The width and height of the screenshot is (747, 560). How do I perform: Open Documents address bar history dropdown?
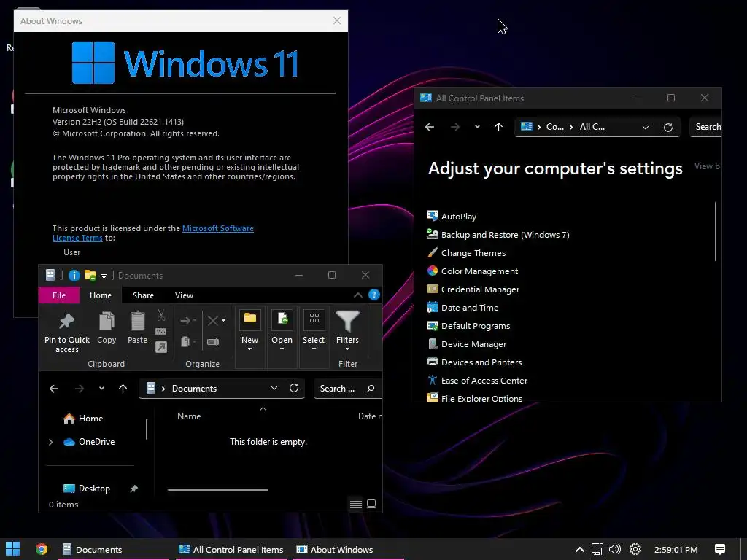[274, 388]
